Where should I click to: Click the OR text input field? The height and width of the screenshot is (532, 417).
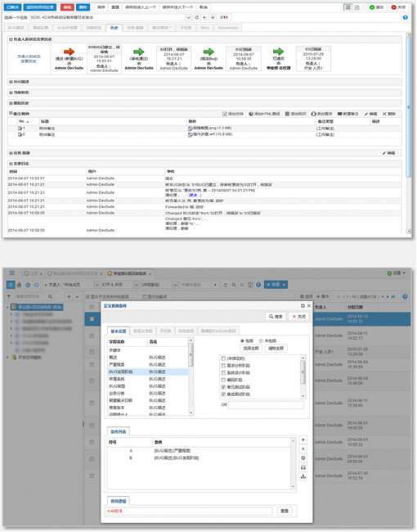coord(266,405)
